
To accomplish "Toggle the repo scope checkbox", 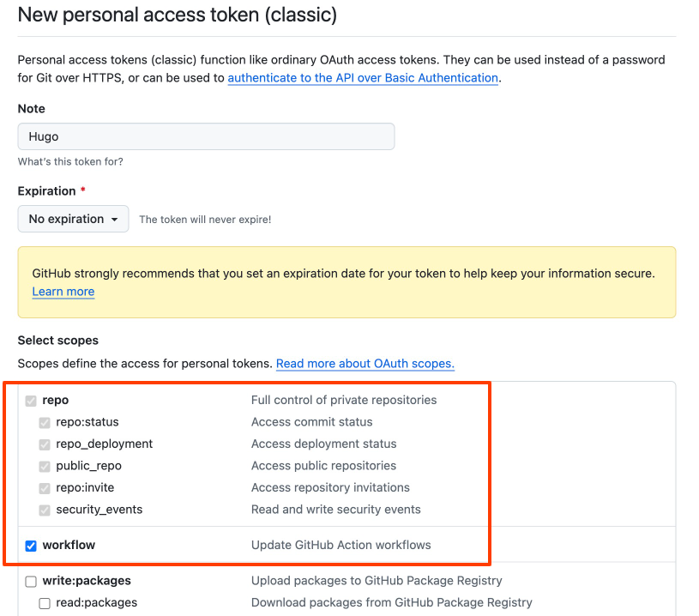I will [x=31, y=401].
